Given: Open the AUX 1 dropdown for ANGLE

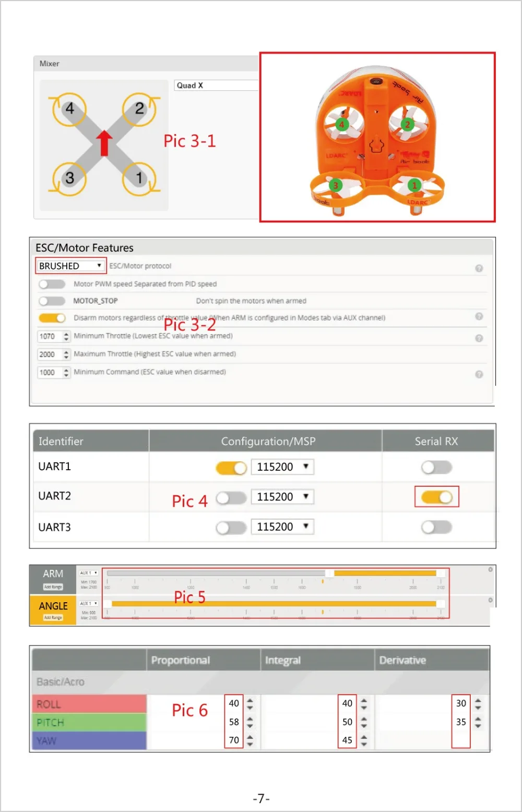Looking at the screenshot, I should pyautogui.click(x=88, y=604).
